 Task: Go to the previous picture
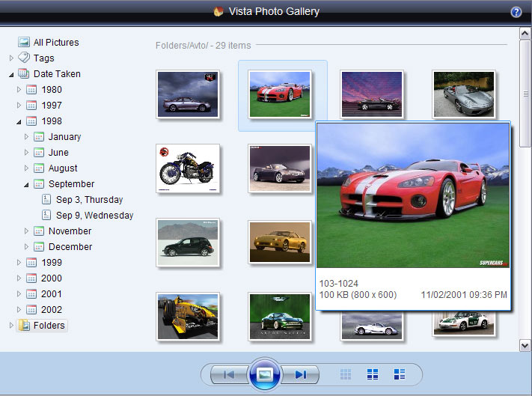228,374
